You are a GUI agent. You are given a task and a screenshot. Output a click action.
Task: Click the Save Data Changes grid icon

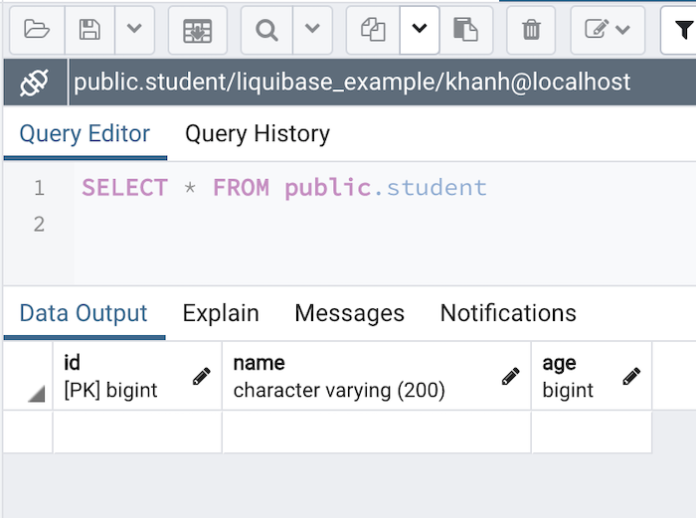tap(197, 30)
